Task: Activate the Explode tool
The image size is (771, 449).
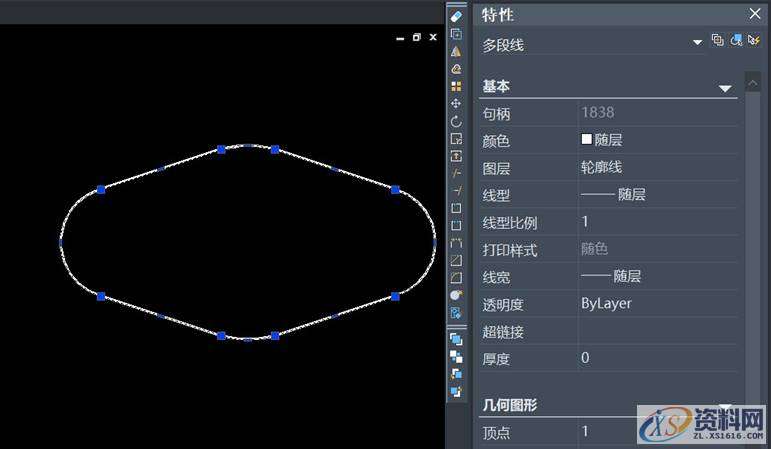Action: tap(456, 295)
